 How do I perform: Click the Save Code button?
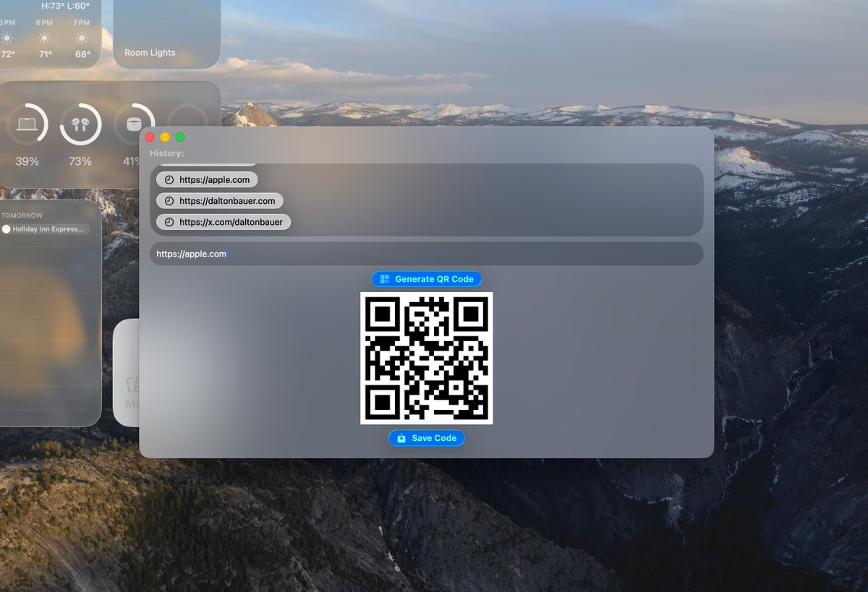coord(427,438)
